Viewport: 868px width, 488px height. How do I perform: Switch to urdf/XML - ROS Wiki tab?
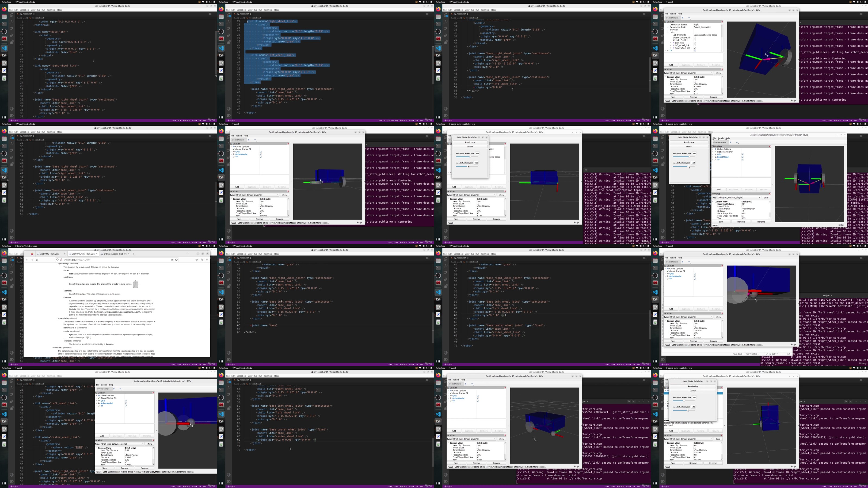pyautogui.click(x=49, y=254)
